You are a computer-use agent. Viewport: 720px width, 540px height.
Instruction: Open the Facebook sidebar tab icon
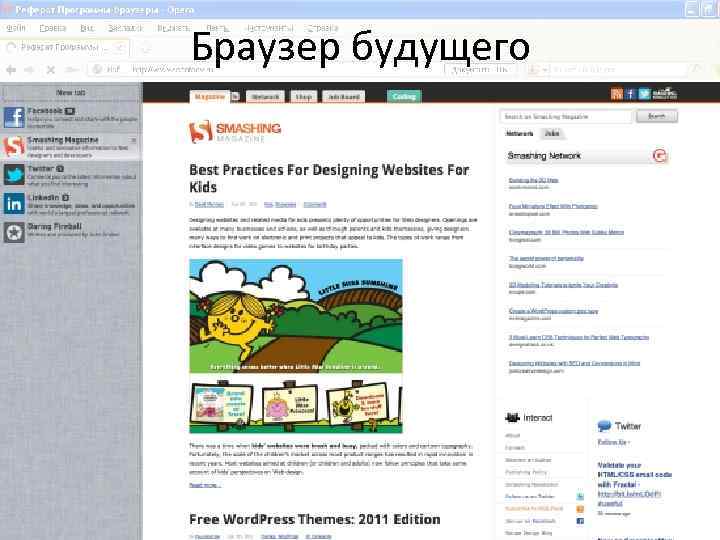tap(14, 117)
